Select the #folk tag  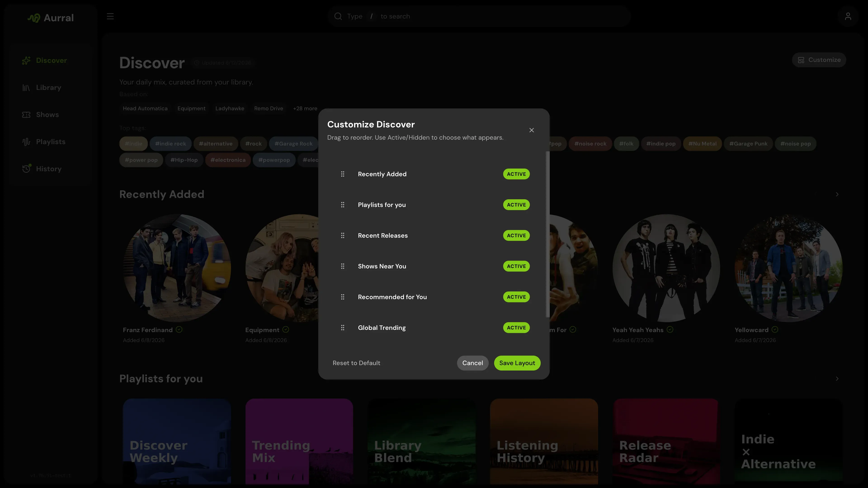coord(626,144)
